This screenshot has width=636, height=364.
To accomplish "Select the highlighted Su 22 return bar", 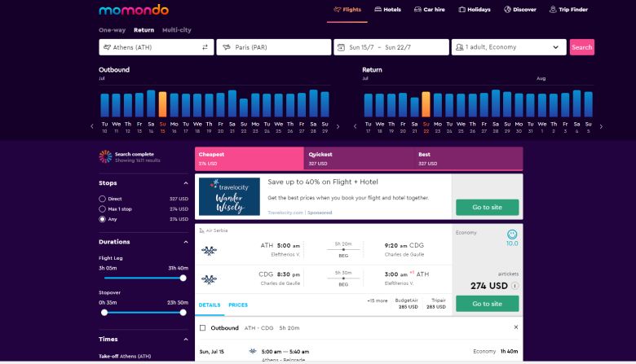I will [426, 104].
